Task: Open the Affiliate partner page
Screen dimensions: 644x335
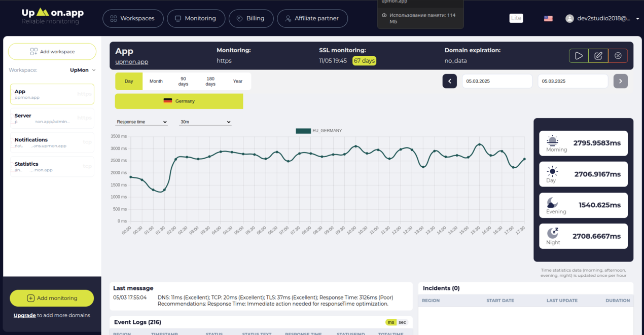Action: (x=312, y=18)
